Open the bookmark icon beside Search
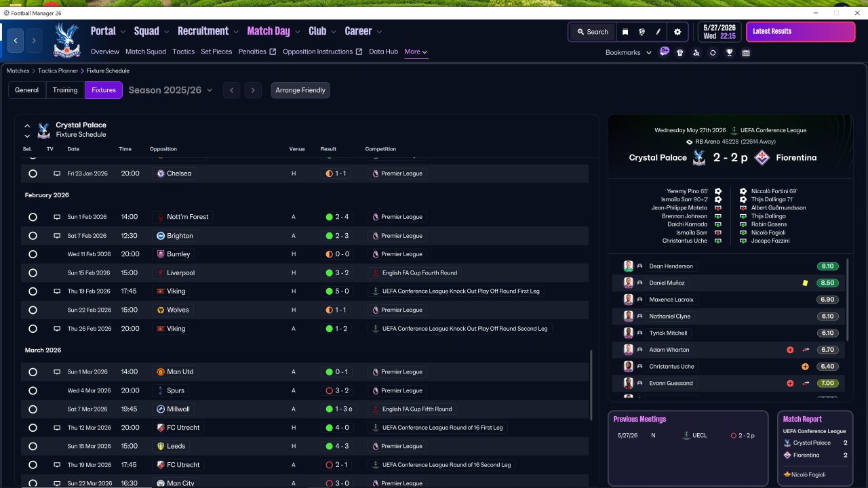This screenshot has width=868, height=488. [x=625, y=32]
